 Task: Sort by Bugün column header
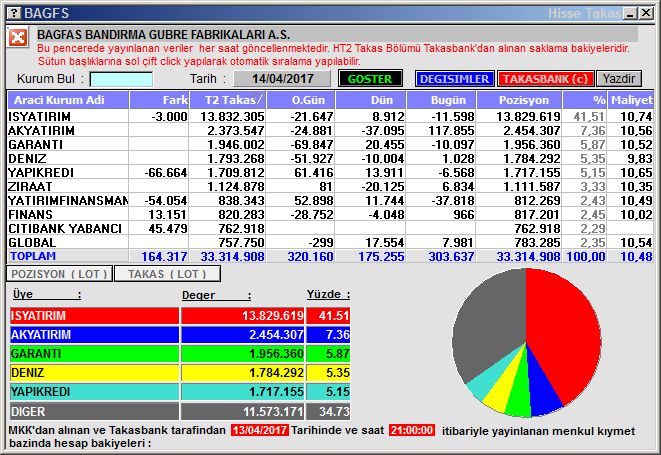pyautogui.click(x=441, y=100)
